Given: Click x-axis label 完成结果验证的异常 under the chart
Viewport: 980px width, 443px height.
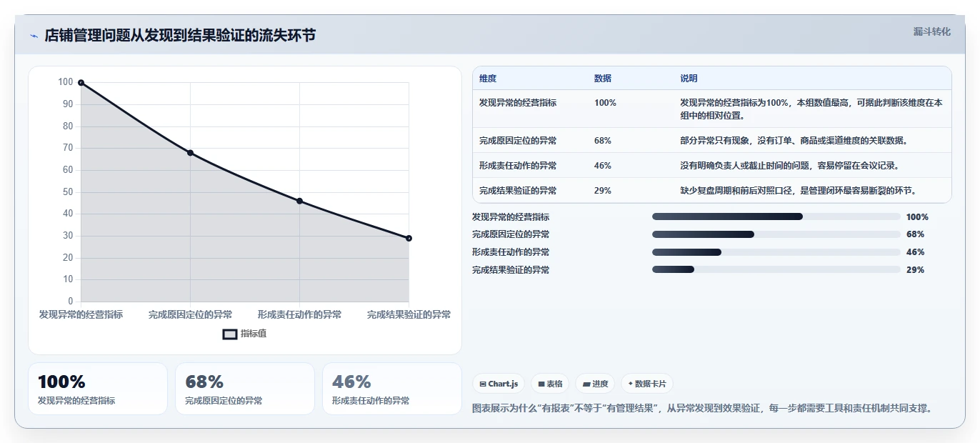Looking at the screenshot, I should [x=409, y=314].
